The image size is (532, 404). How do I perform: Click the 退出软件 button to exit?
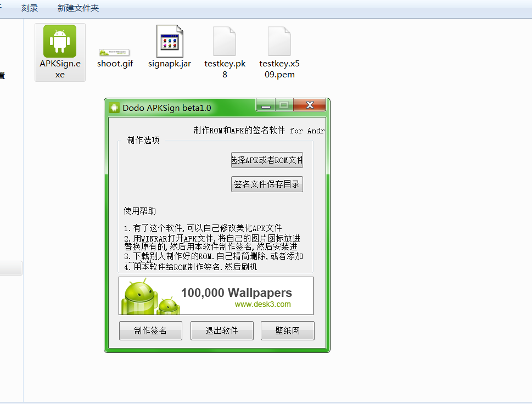[x=222, y=331]
